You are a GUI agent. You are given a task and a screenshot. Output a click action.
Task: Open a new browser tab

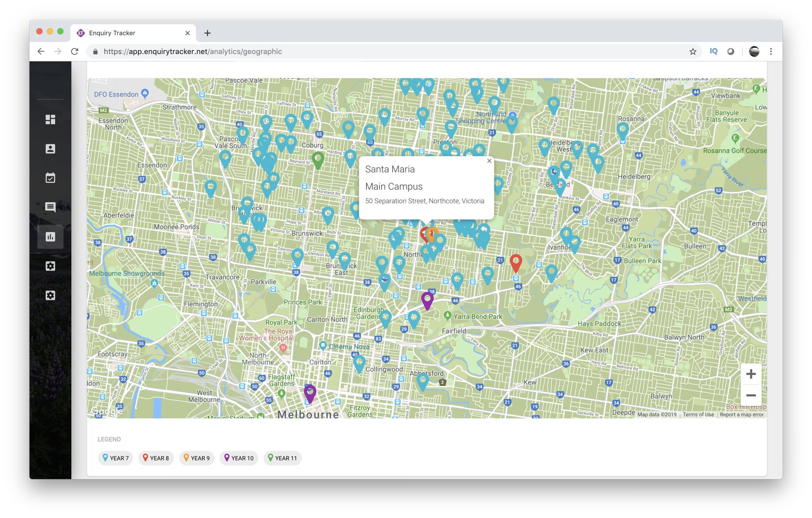[x=207, y=33]
